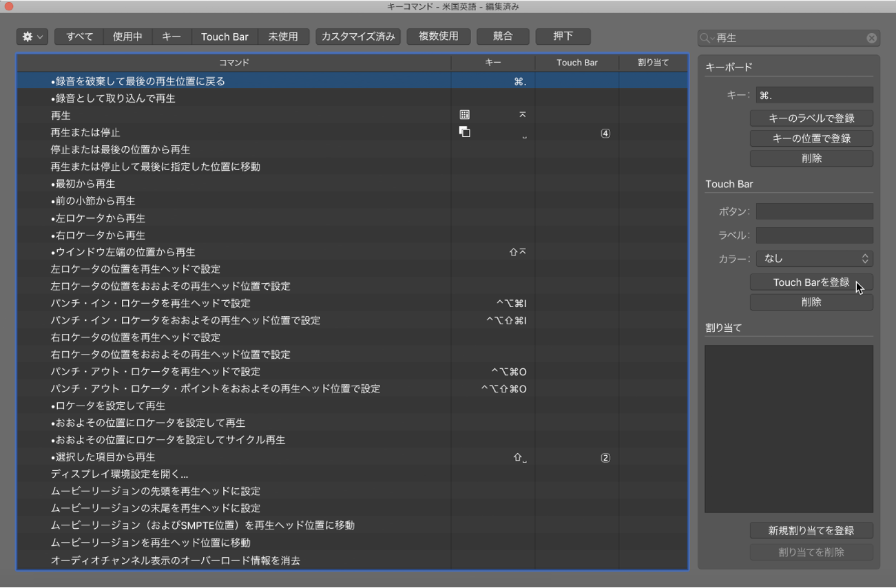
Task: Click キーのラベルで登録 button
Action: 811,118
